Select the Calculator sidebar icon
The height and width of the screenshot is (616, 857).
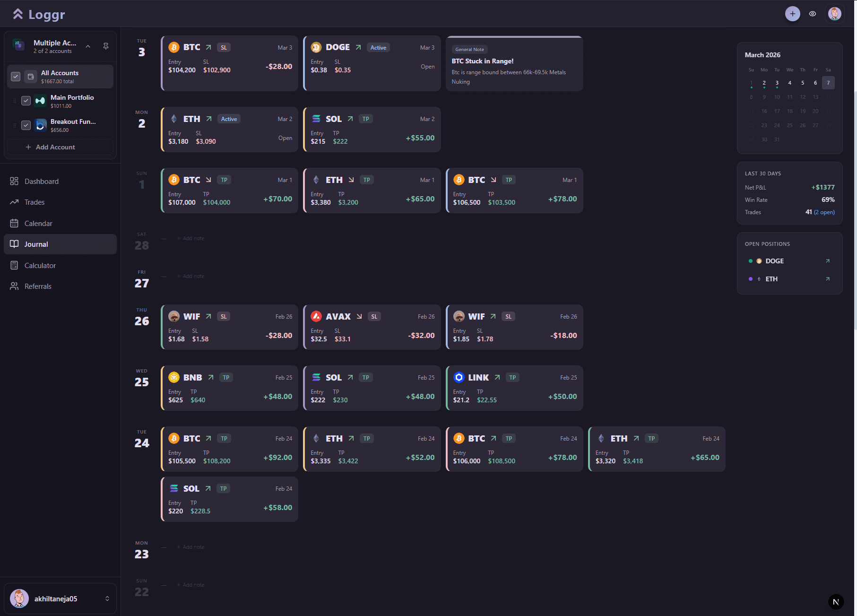click(13, 265)
